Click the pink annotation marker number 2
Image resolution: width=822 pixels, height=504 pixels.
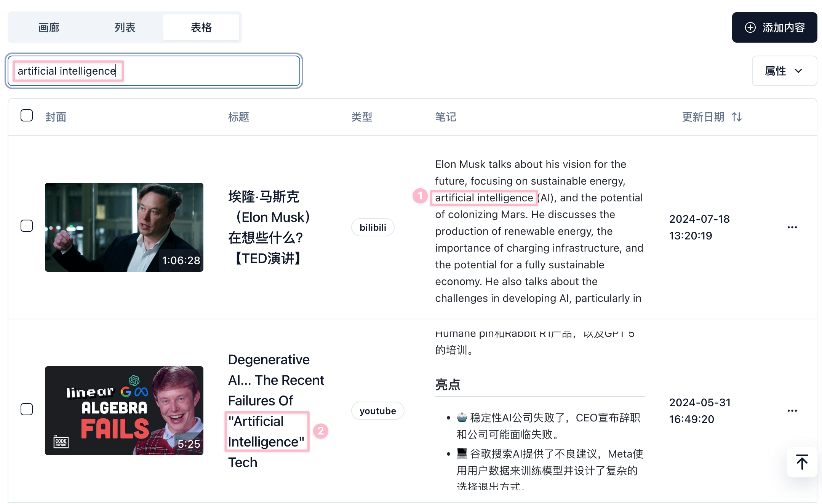321,431
